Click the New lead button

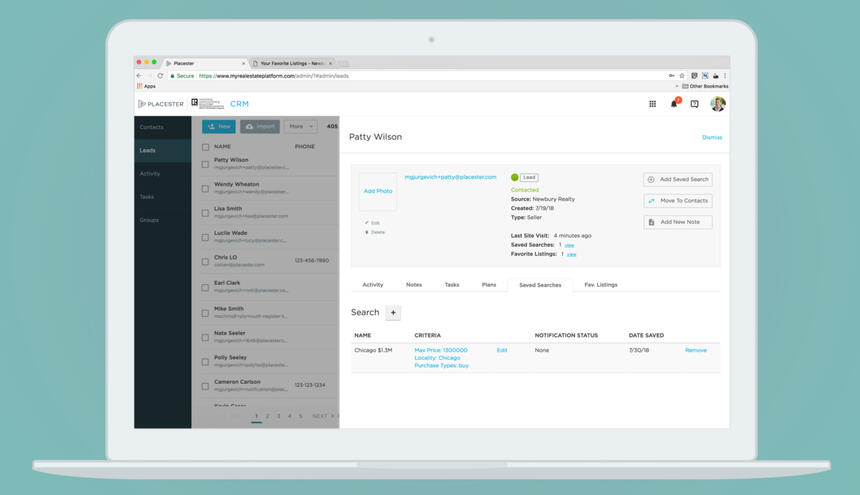coord(219,127)
